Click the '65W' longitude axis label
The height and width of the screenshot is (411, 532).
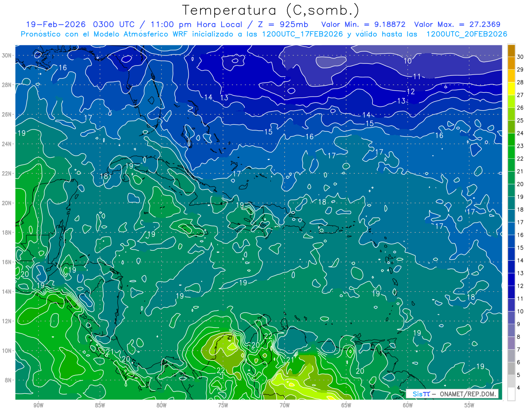pyautogui.click(x=346, y=405)
